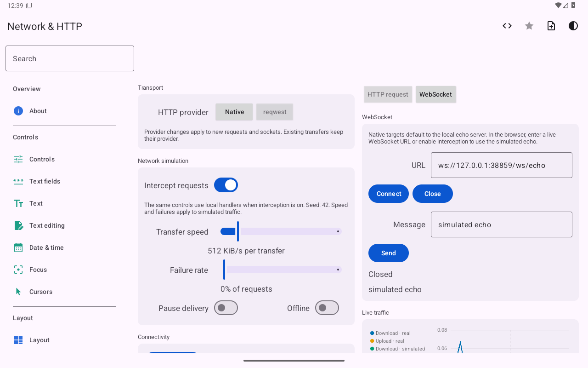The width and height of the screenshot is (588, 368).
Task: Click the Wi-Fi status bar icon
Action: point(559,6)
